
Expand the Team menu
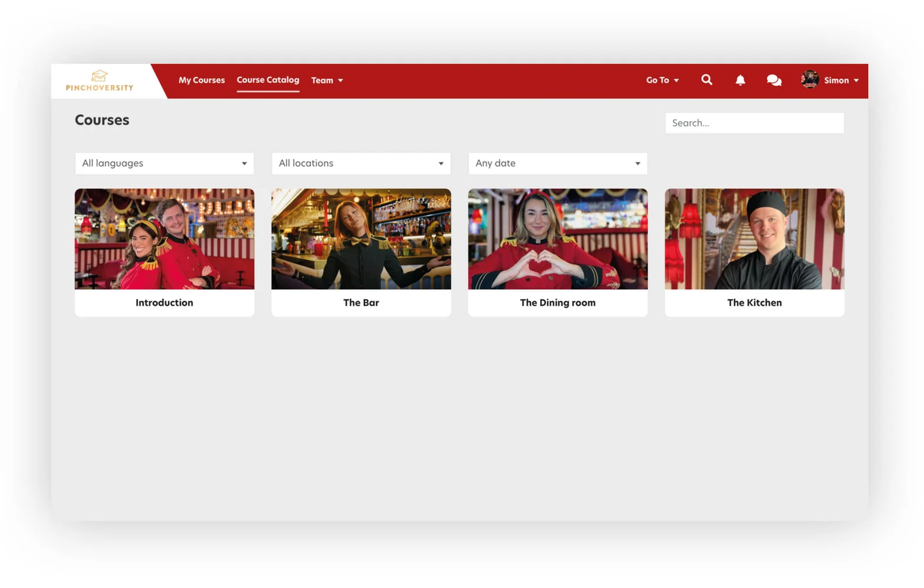coord(327,81)
